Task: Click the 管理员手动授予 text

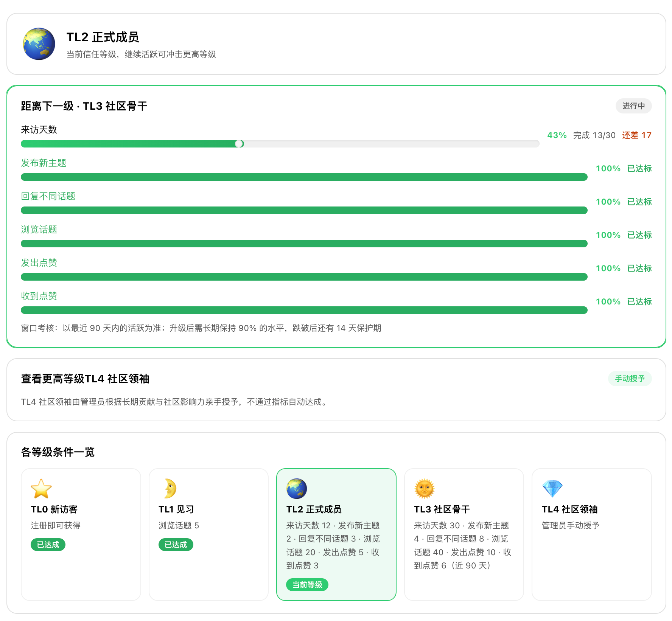Action: 571,525
